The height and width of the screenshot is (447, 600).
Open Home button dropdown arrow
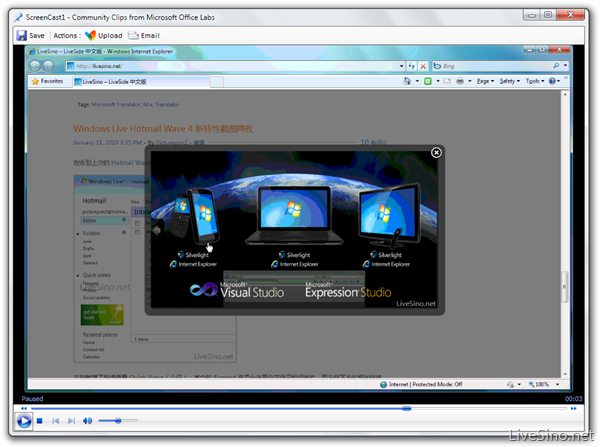417,81
